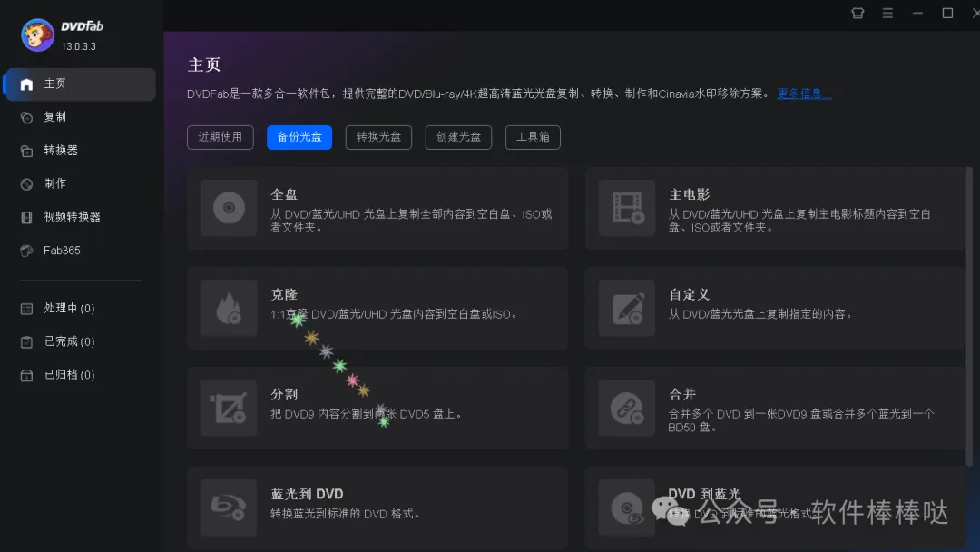Click the vertical scrollbar on the right
This screenshot has height=552, width=980.
(969, 316)
